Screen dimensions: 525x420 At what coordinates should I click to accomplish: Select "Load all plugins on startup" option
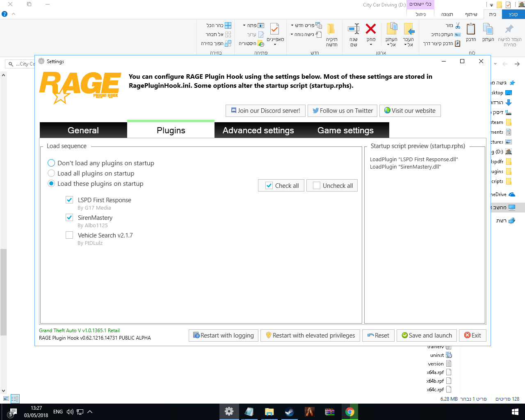click(51, 173)
